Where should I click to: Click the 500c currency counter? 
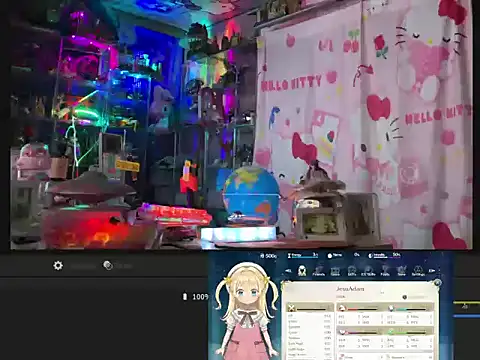(x=268, y=256)
